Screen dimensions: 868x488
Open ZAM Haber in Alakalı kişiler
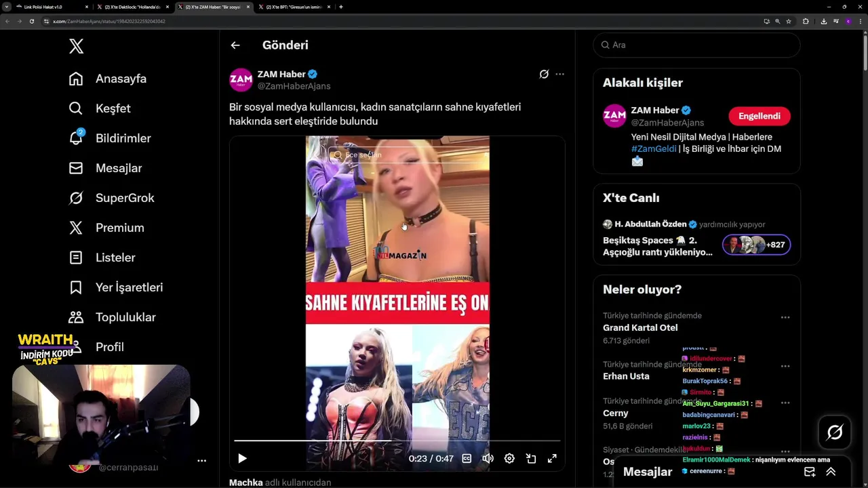pos(655,110)
